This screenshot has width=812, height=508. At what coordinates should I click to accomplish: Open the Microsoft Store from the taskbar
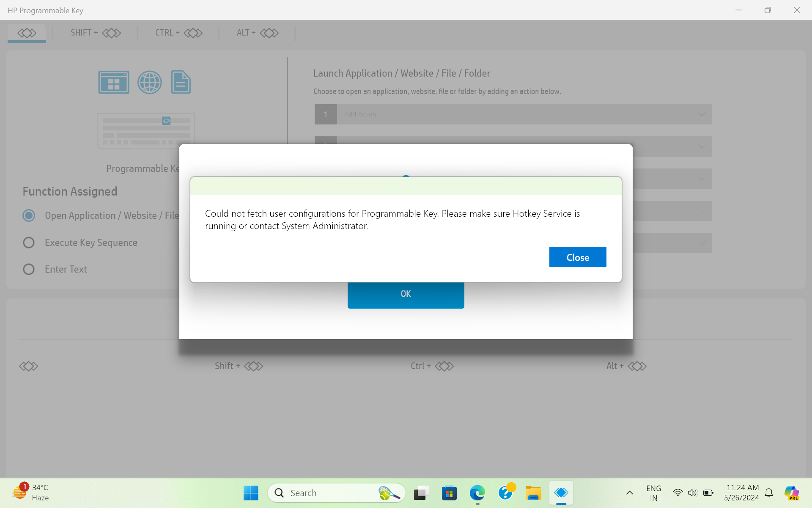coord(449,492)
